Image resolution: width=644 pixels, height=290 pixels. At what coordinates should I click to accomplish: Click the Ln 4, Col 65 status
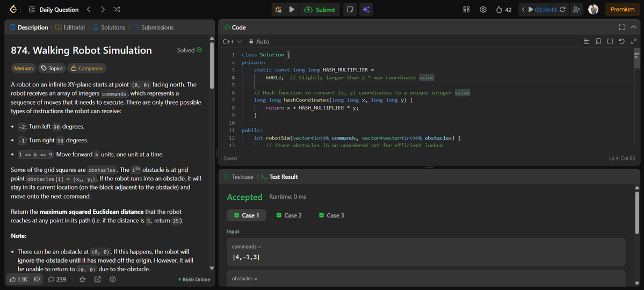622,158
